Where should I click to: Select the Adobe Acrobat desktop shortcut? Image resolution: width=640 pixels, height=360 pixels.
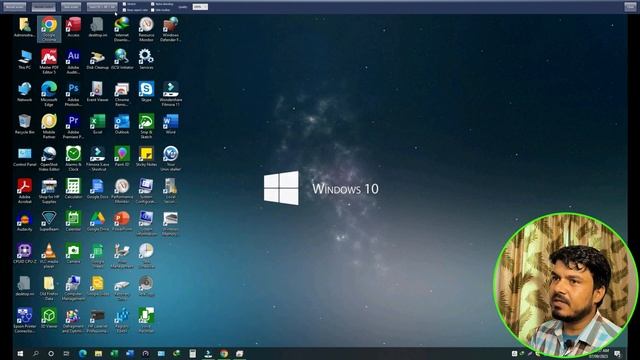click(x=24, y=191)
